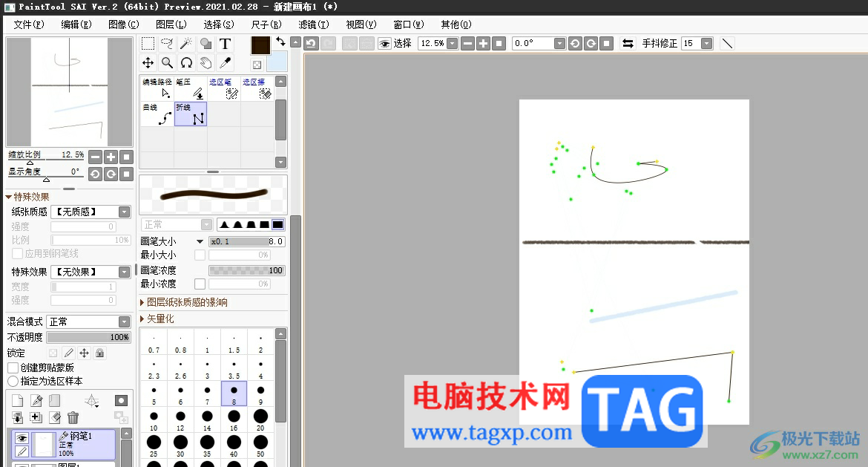Click the Undo button in the toolbar
Image resolution: width=868 pixels, height=467 pixels.
tap(311, 43)
